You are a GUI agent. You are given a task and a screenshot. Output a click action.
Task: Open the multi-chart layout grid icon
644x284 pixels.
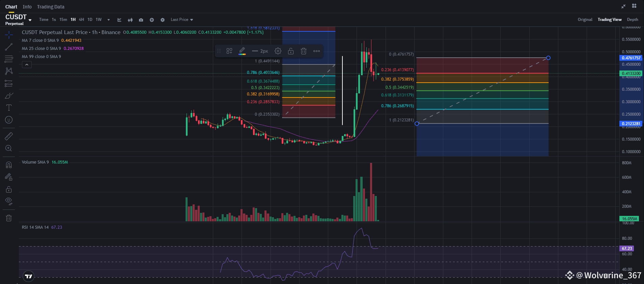tap(634, 6)
